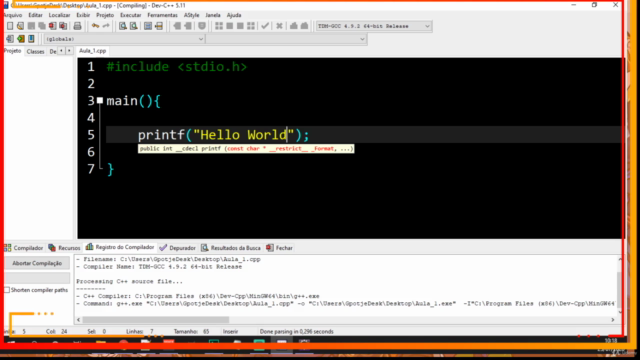Click the Profile analysis toolbar icon
Image resolution: width=640 pixels, height=360 pixels.
(293, 26)
